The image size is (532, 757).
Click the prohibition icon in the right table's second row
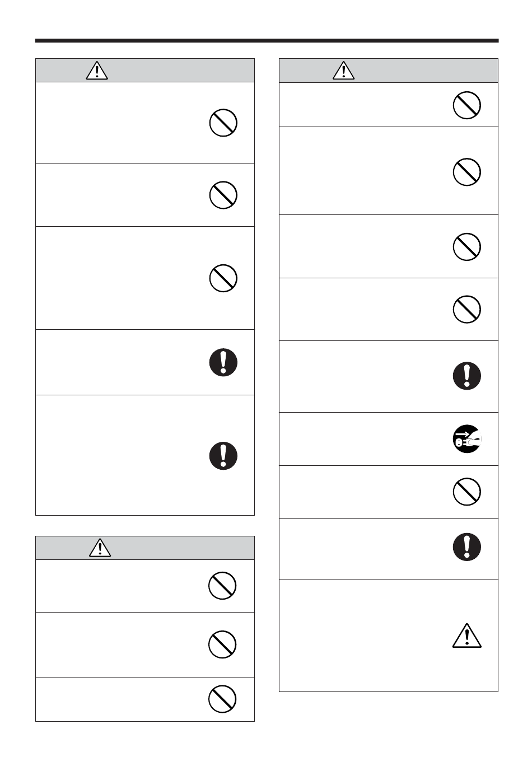tap(467, 171)
